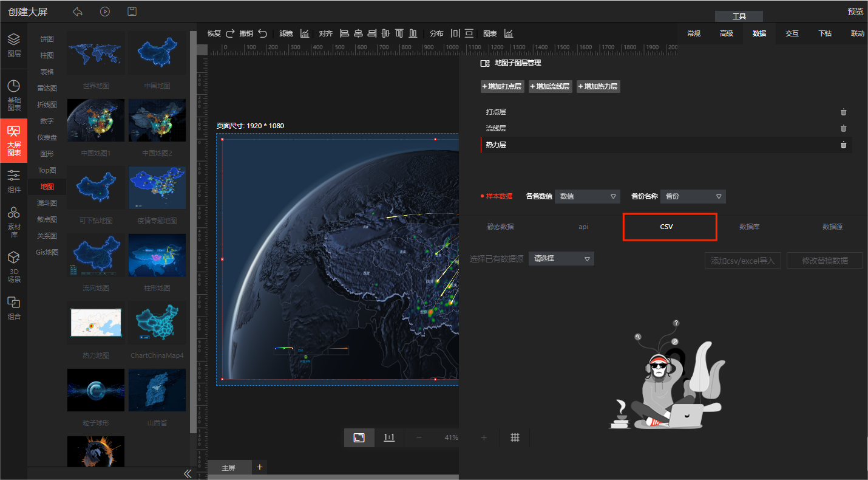Click the 增加打点层 button

tap(503, 87)
